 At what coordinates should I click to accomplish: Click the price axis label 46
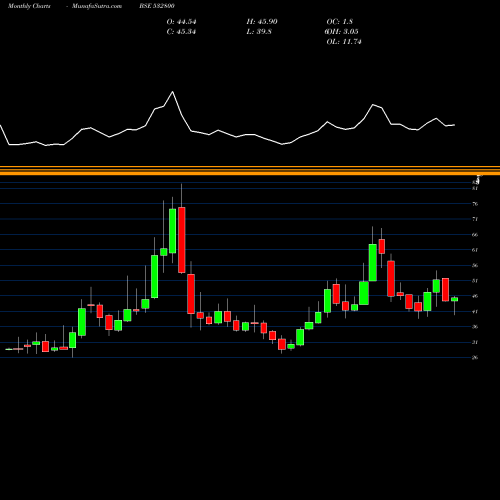475,296
